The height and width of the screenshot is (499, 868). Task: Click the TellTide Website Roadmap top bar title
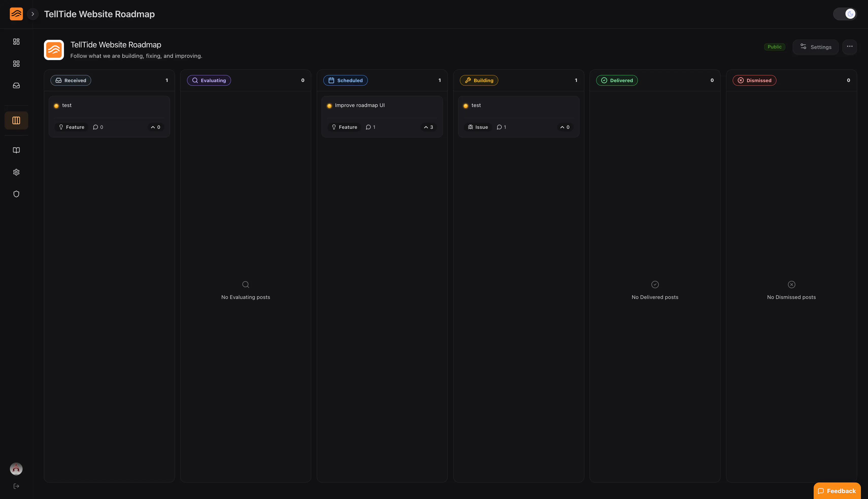99,14
